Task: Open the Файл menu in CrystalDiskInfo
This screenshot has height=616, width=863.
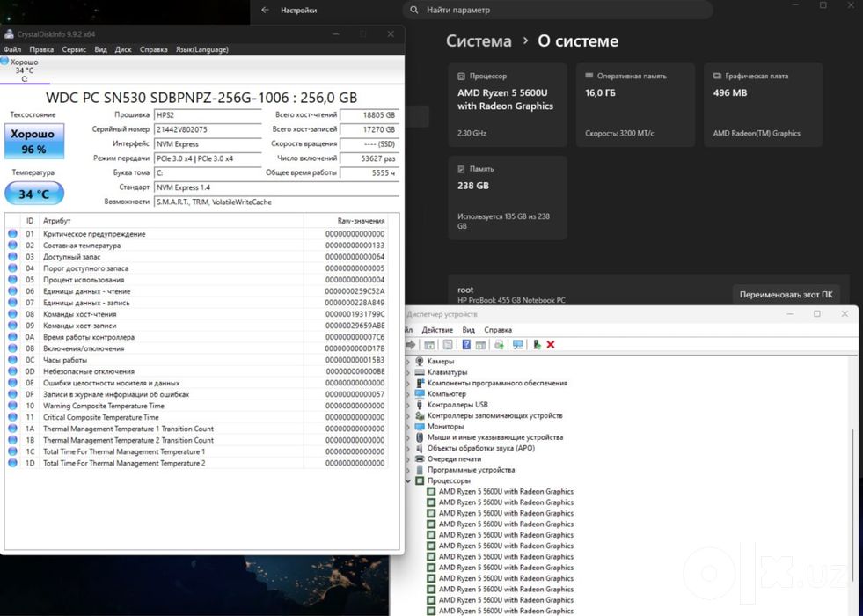Action: pos(12,49)
